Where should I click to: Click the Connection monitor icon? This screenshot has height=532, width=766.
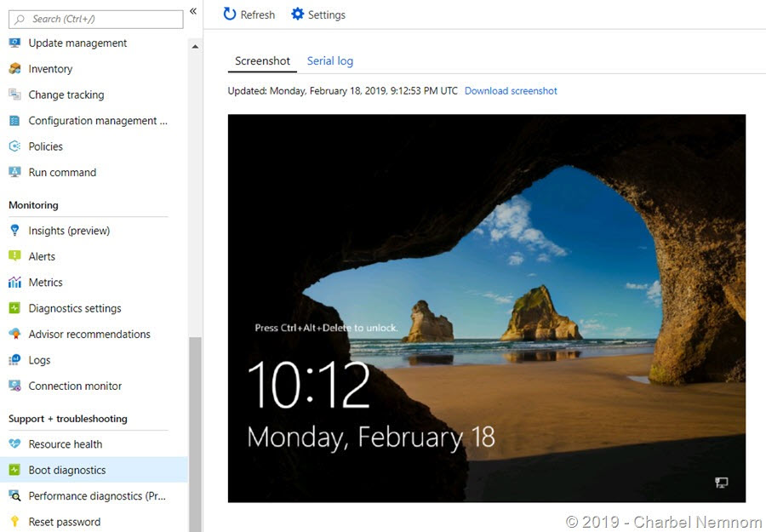[x=14, y=386]
